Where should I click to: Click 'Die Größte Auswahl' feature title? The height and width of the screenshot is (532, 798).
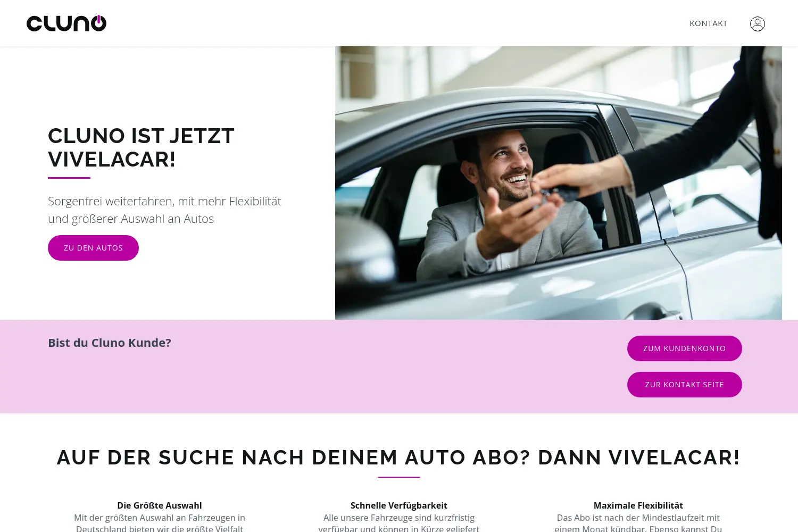click(x=160, y=505)
